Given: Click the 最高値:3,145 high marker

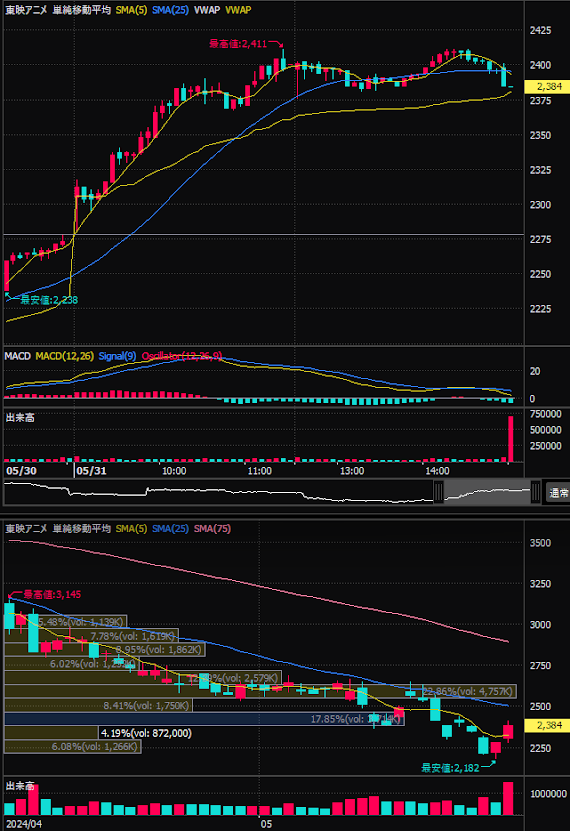Looking at the screenshot, I should 52,595.
